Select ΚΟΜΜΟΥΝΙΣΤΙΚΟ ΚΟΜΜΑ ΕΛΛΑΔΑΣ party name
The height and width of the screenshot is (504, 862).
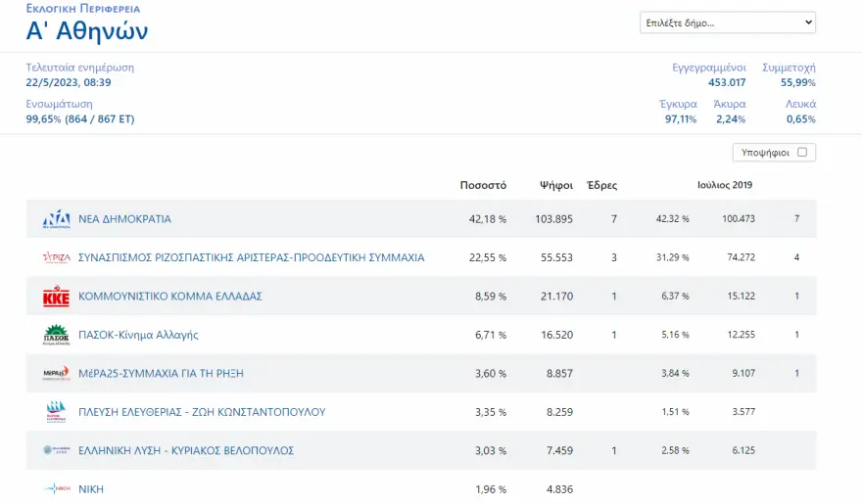[169, 297]
